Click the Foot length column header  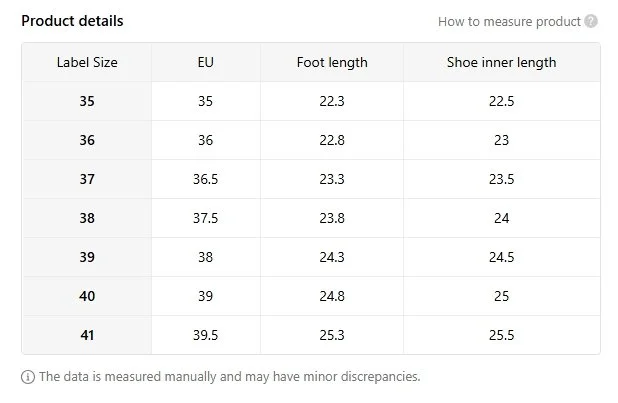(x=332, y=62)
